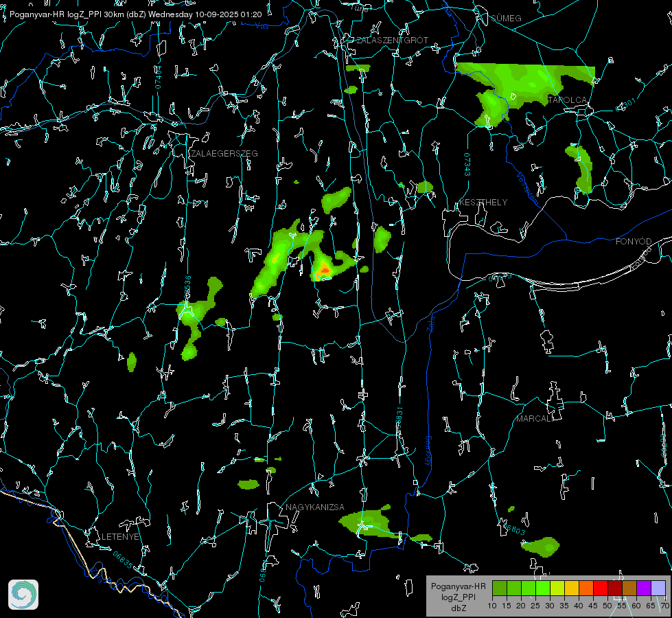The height and width of the screenshot is (618, 672).
Task: Select the 60–65 dBZ purple legend swatch
Action: (x=644, y=588)
